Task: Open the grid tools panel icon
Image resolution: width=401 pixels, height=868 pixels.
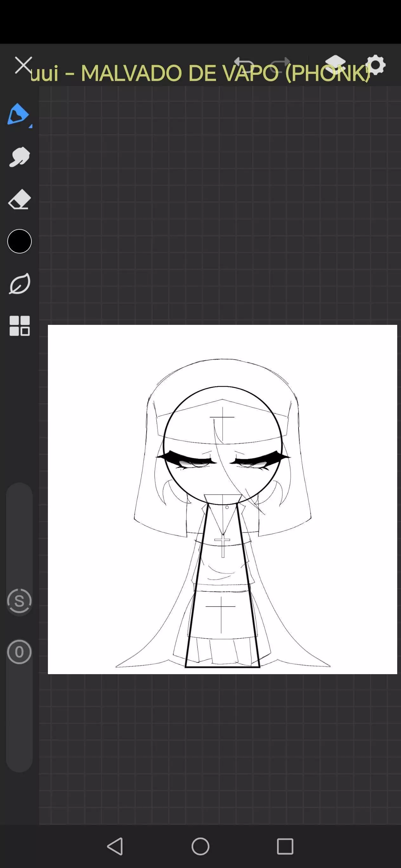Action: [20, 326]
